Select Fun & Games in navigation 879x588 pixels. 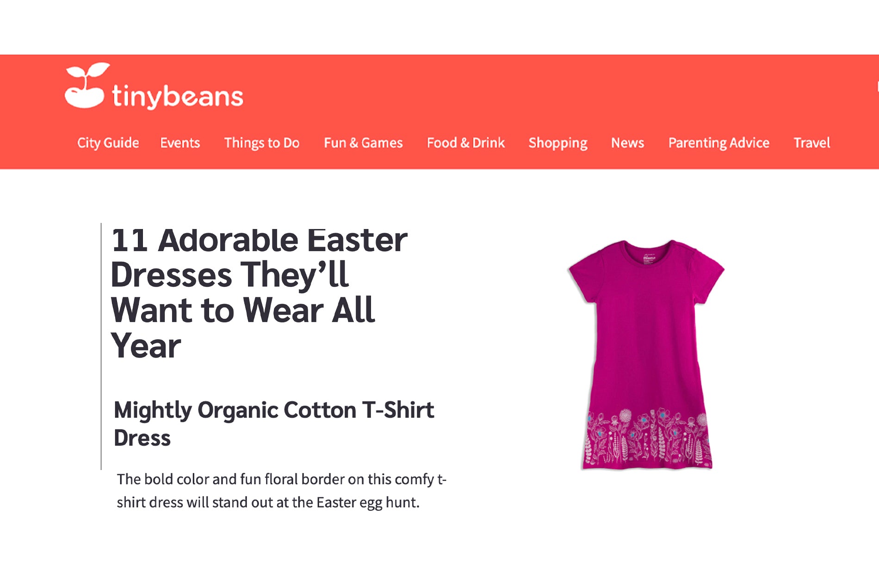click(363, 142)
